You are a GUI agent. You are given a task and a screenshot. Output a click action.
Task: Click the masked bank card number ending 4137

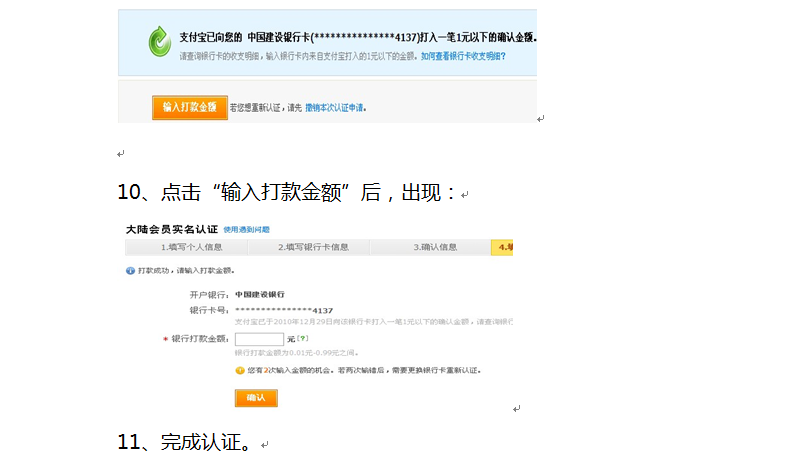pos(283,310)
